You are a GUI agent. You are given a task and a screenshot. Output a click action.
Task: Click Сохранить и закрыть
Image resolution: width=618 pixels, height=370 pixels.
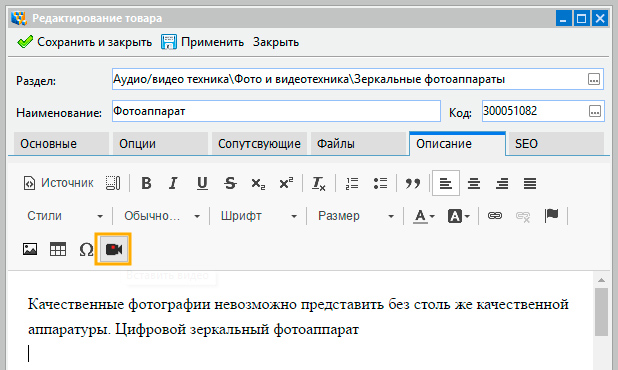pos(85,42)
